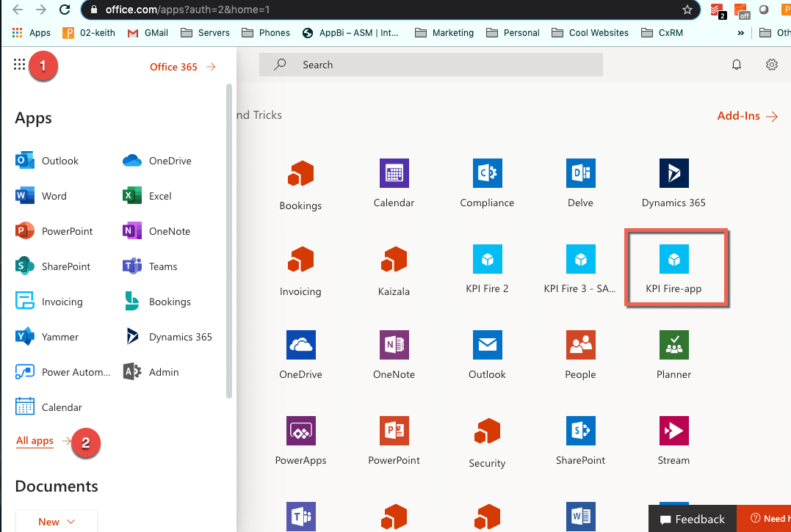Open the CxRM bookmarks folder
Viewport: 791px width, 532px height.
point(662,33)
